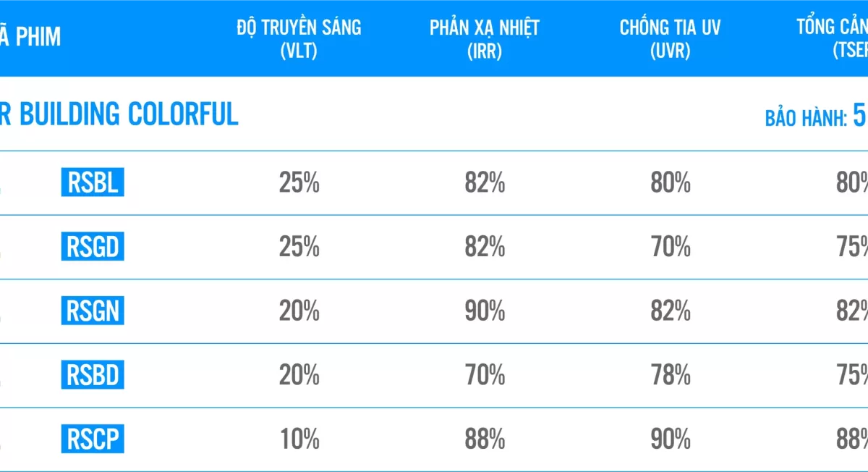This screenshot has height=472, width=868.
Task: Click the UVR value 82% for RSGN
Action: pyautogui.click(x=670, y=311)
